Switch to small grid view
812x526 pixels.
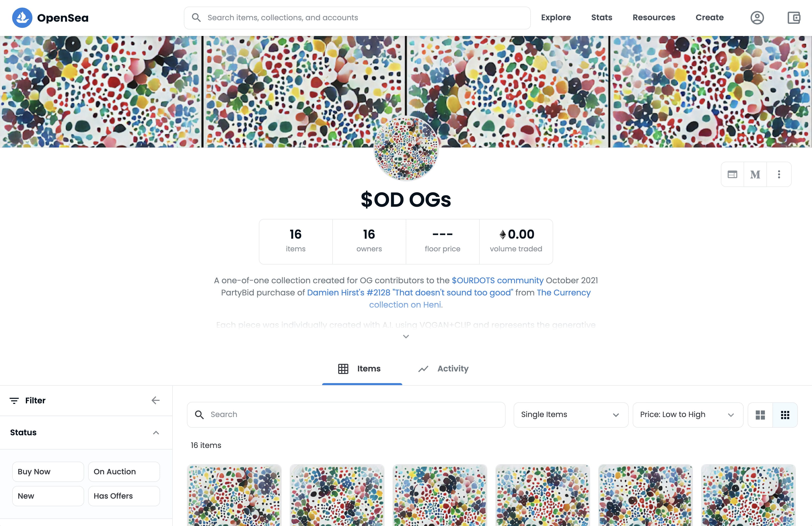point(785,415)
